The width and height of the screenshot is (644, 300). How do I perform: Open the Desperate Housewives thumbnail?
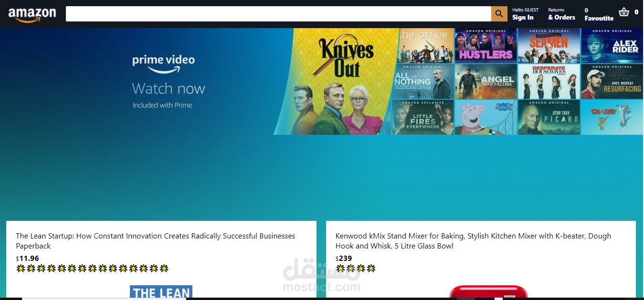tap(549, 82)
